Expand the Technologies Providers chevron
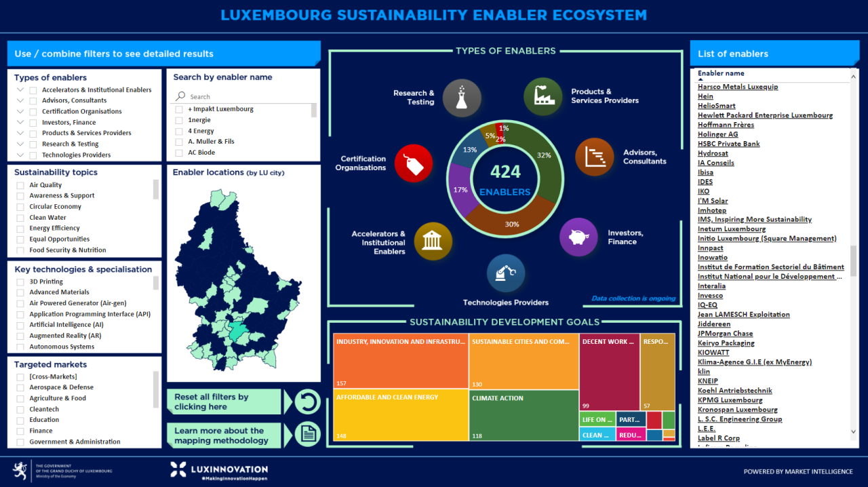Image resolution: width=868 pixels, height=487 pixels. point(20,155)
